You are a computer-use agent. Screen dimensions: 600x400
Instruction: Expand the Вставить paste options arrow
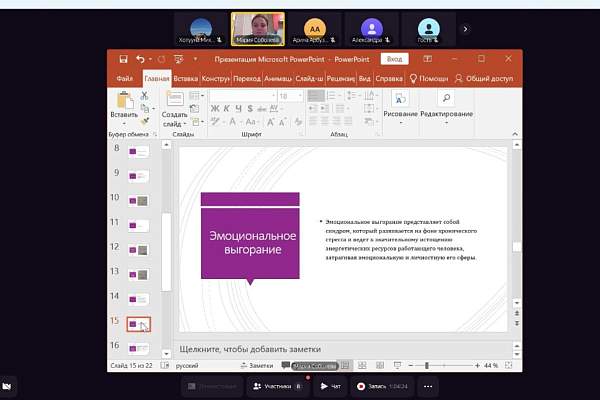click(124, 124)
